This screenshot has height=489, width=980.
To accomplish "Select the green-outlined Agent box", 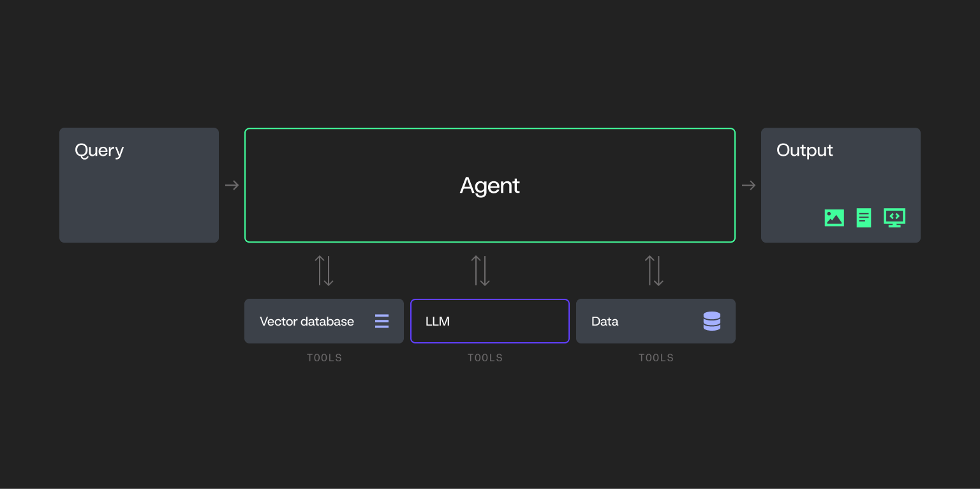I will pos(490,185).
